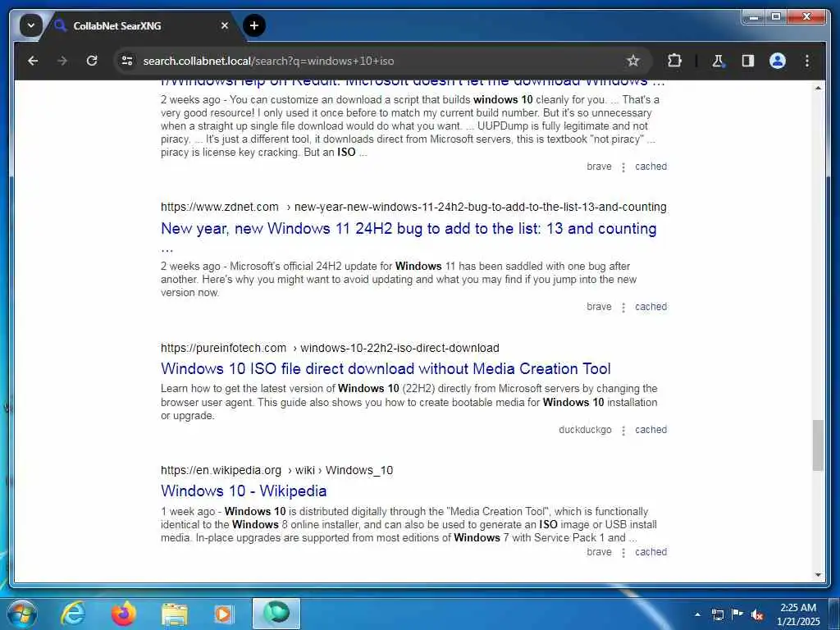Launch Firefox from the taskbar
840x630 pixels.
click(x=124, y=614)
